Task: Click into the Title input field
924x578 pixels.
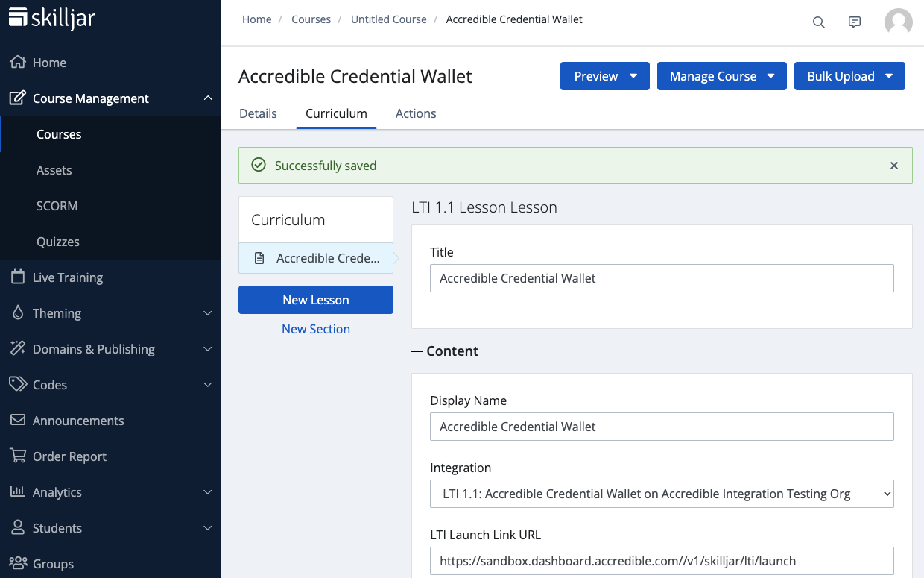Action: click(662, 278)
